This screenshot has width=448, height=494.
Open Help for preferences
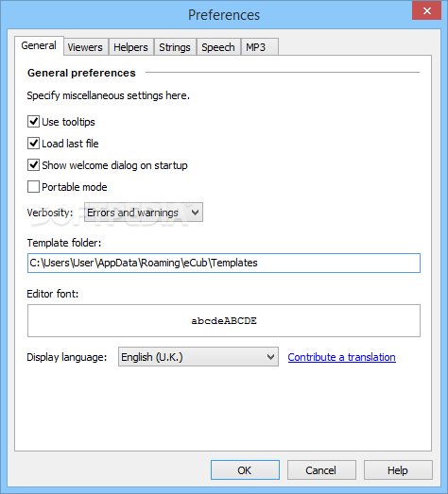[398, 470]
